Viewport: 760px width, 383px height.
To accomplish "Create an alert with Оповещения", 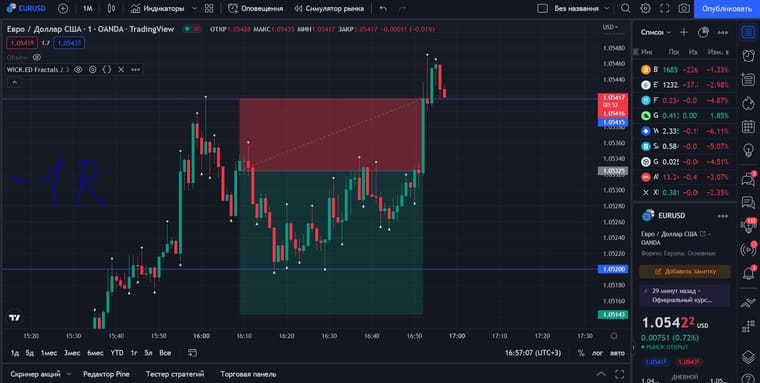I will coord(255,8).
